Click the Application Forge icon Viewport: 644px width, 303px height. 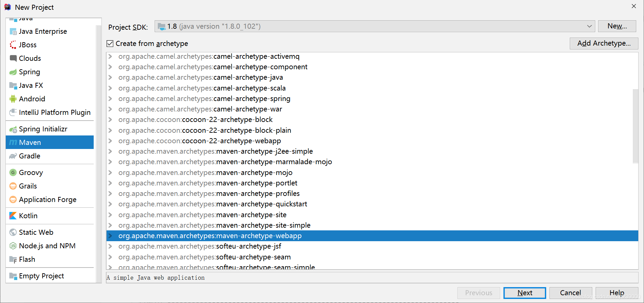coord(13,200)
